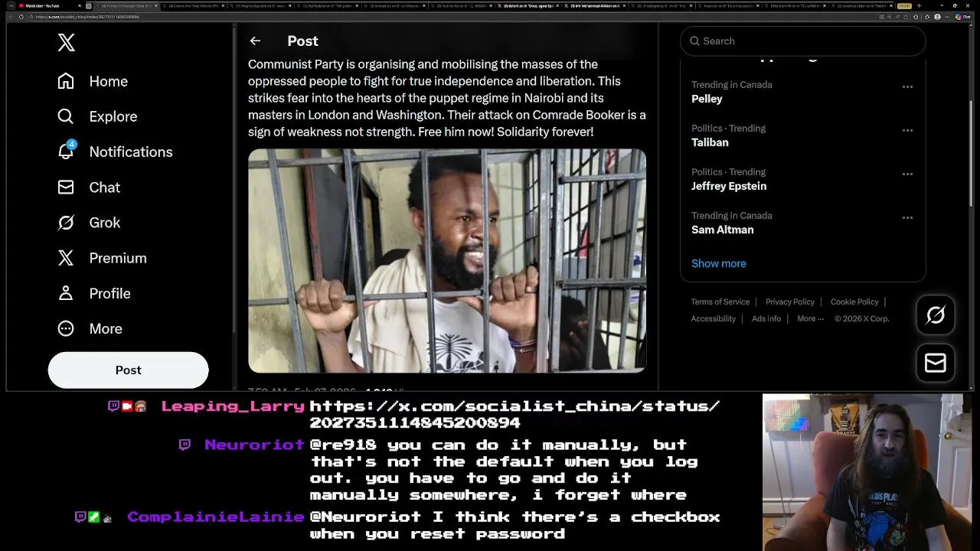
Task: Click inside the Search input field
Action: [x=802, y=41]
